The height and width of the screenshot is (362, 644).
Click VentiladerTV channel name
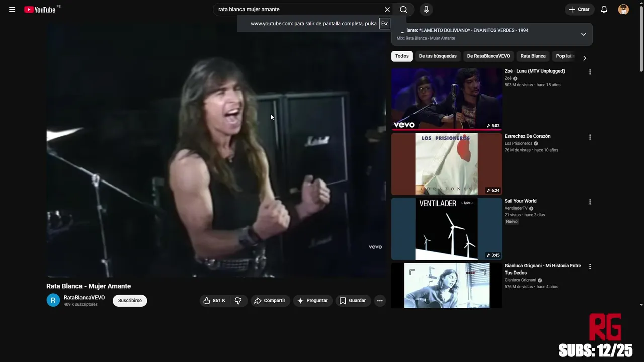pos(516,208)
